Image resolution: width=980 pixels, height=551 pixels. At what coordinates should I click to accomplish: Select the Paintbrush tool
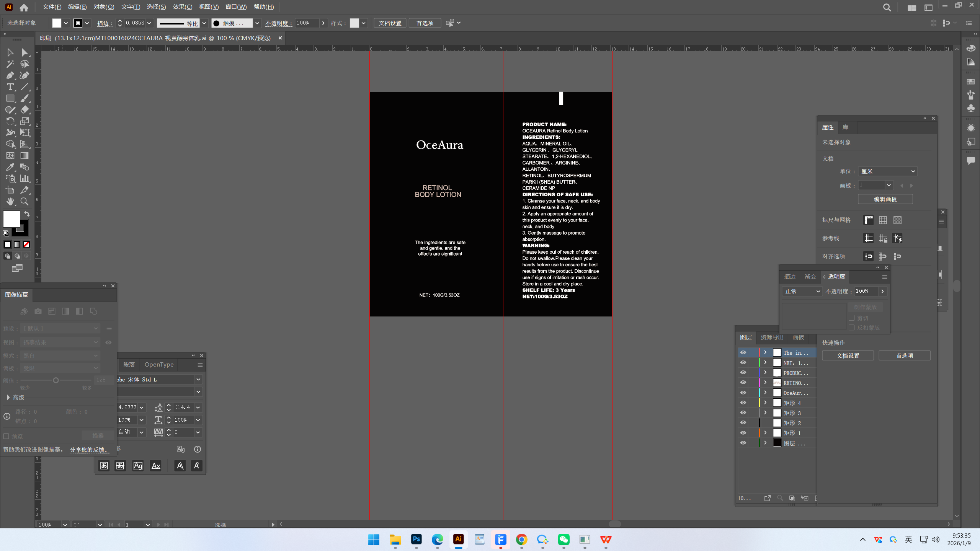pos(25,98)
